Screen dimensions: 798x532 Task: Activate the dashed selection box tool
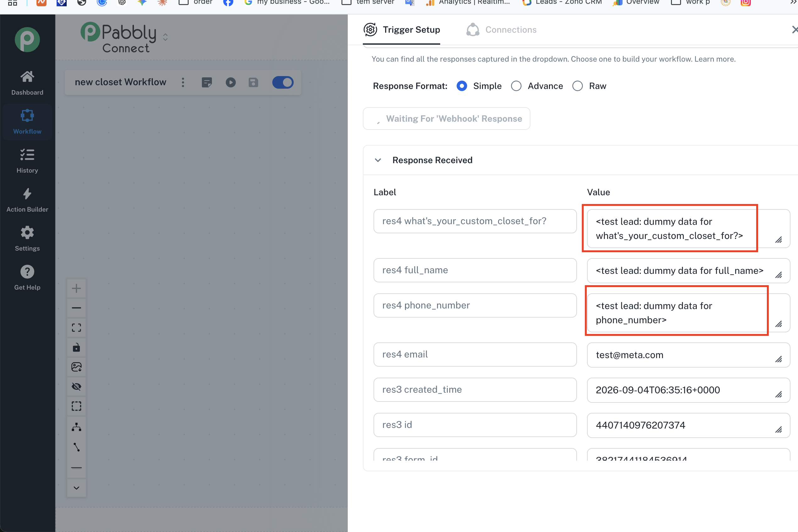tap(76, 406)
